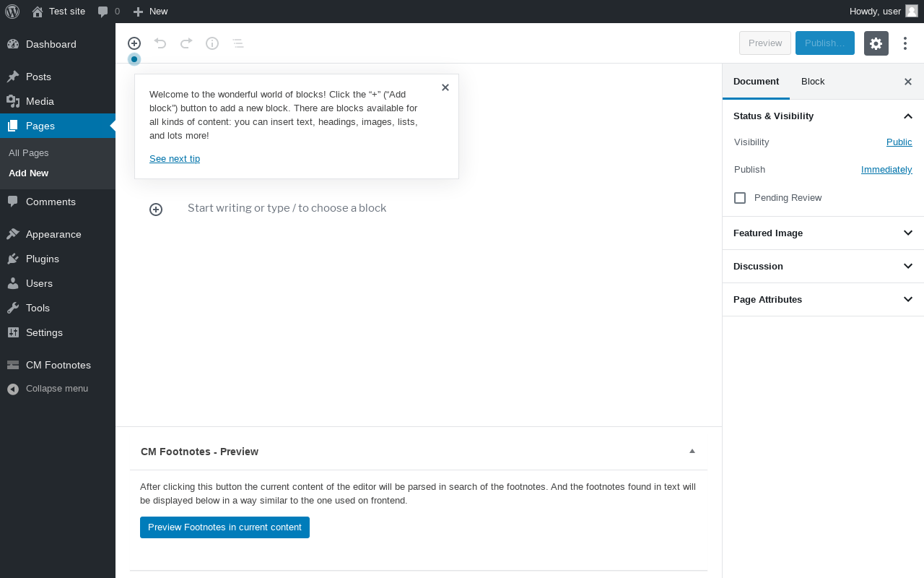Screen dimensions: 924x578
Task: Expand the Discussion panel
Action: coord(823,267)
